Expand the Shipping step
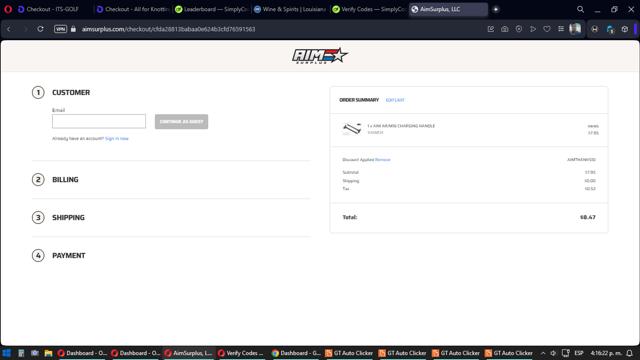This screenshot has height=360, width=640. tap(68, 218)
